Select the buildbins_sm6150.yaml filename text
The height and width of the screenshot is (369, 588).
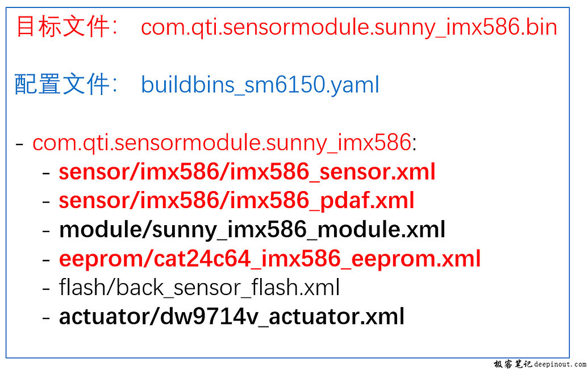pyautogui.click(x=260, y=85)
